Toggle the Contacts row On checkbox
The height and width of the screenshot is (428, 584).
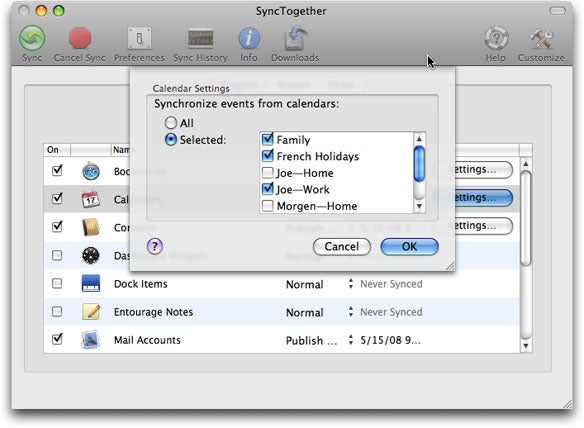tap(57, 226)
